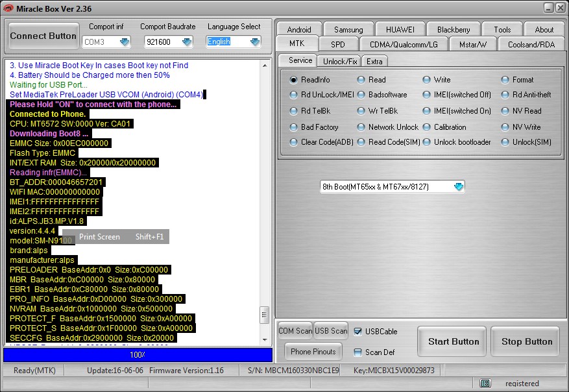Click the log panel scrollbar thumb

click(x=265, y=315)
